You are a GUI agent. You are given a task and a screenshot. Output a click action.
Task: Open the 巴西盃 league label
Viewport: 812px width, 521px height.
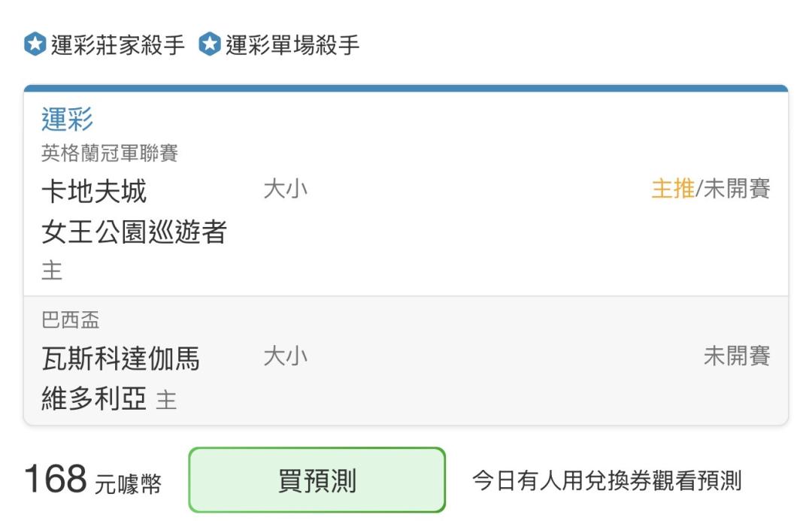71,320
